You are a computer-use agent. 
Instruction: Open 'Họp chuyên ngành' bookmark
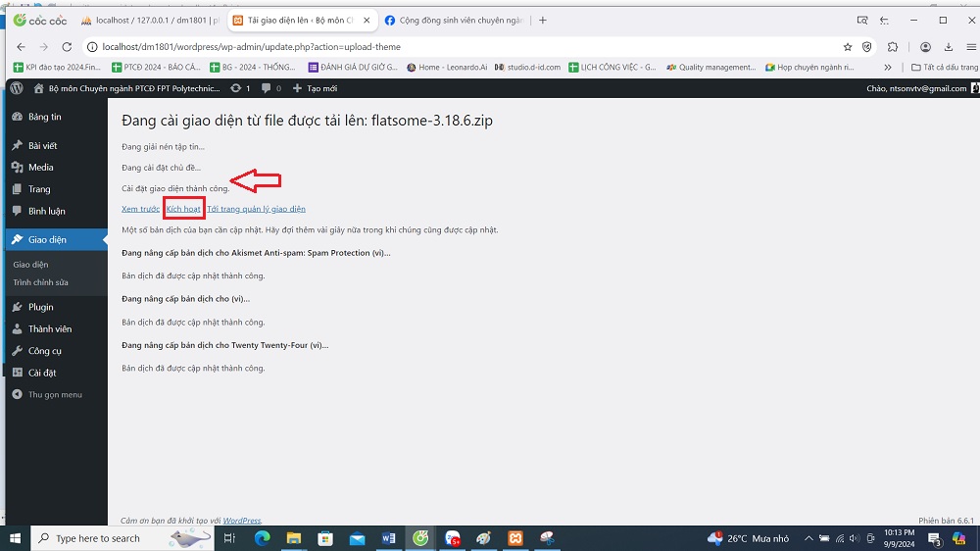click(x=809, y=67)
